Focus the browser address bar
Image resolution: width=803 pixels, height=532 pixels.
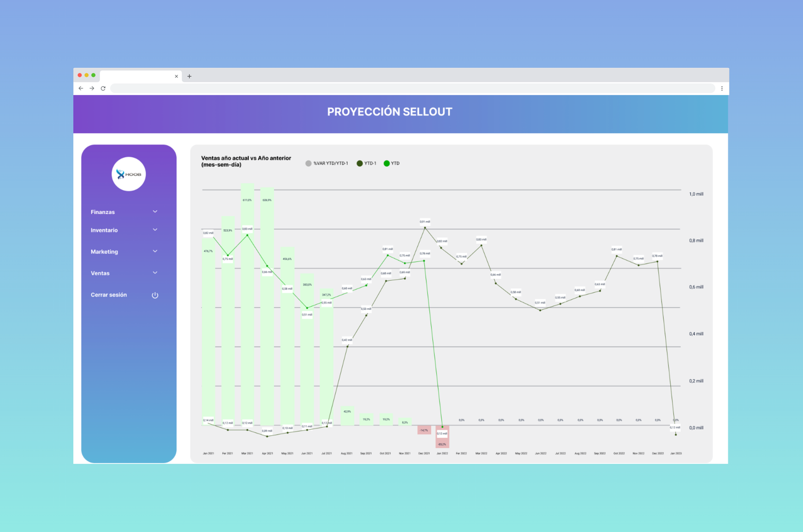tap(412, 88)
